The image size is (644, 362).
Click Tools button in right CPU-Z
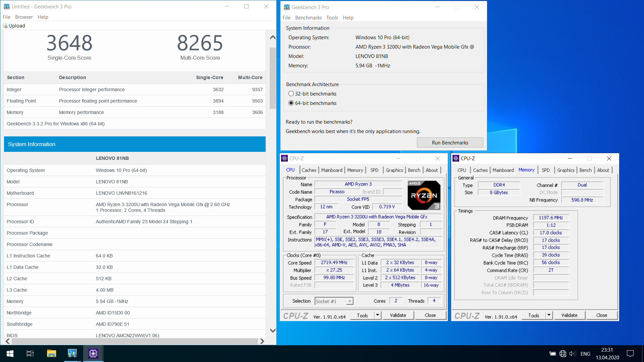[x=534, y=315]
